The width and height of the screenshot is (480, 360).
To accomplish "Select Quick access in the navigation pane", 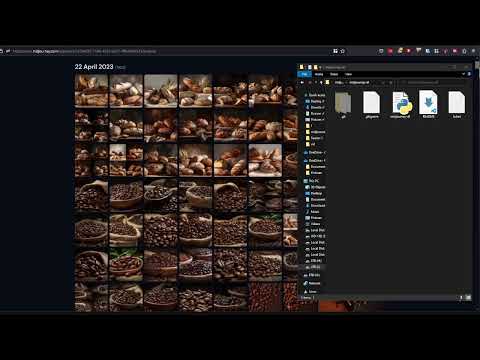I will pyautogui.click(x=314, y=95).
